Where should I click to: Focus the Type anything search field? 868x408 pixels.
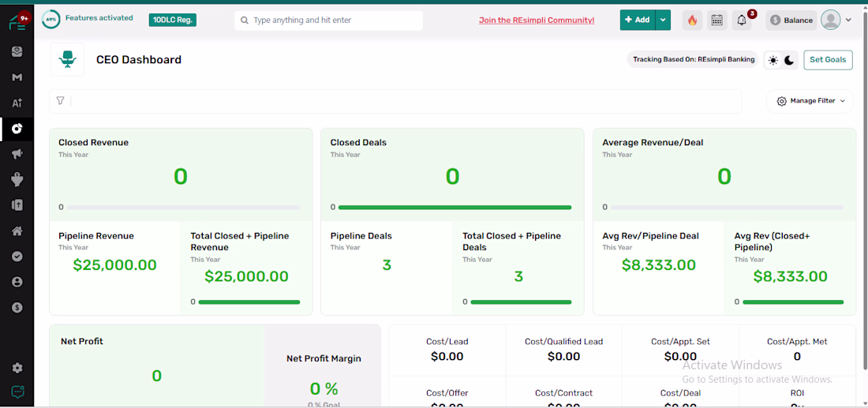(x=329, y=21)
